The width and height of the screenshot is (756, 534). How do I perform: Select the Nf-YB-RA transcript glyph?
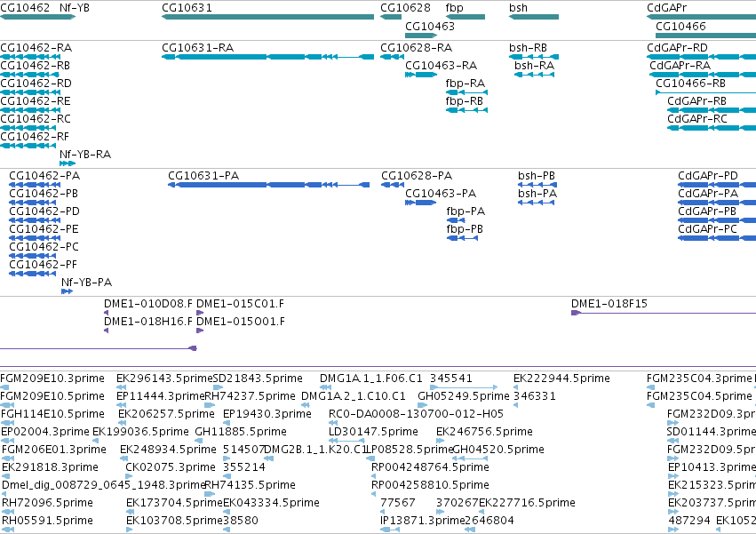[x=68, y=163]
